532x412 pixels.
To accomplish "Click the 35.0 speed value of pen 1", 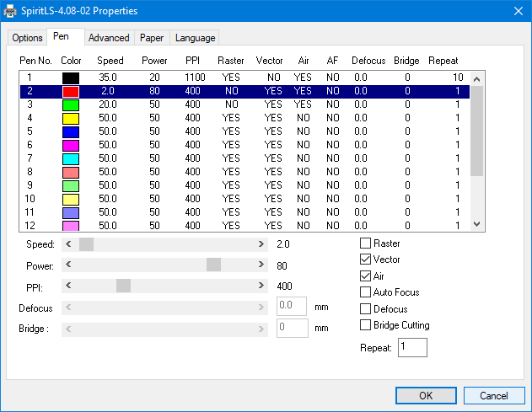I will point(108,78).
